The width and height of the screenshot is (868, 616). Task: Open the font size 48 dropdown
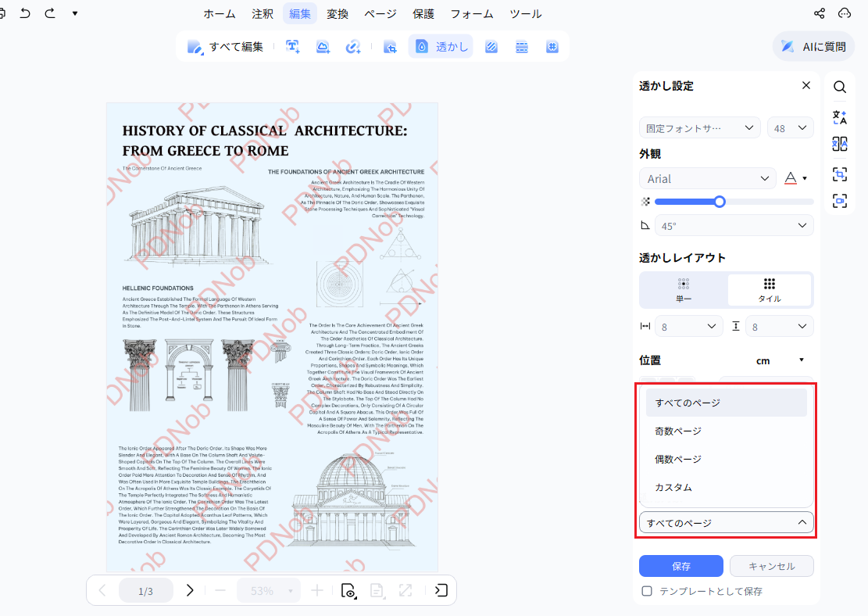[790, 128]
